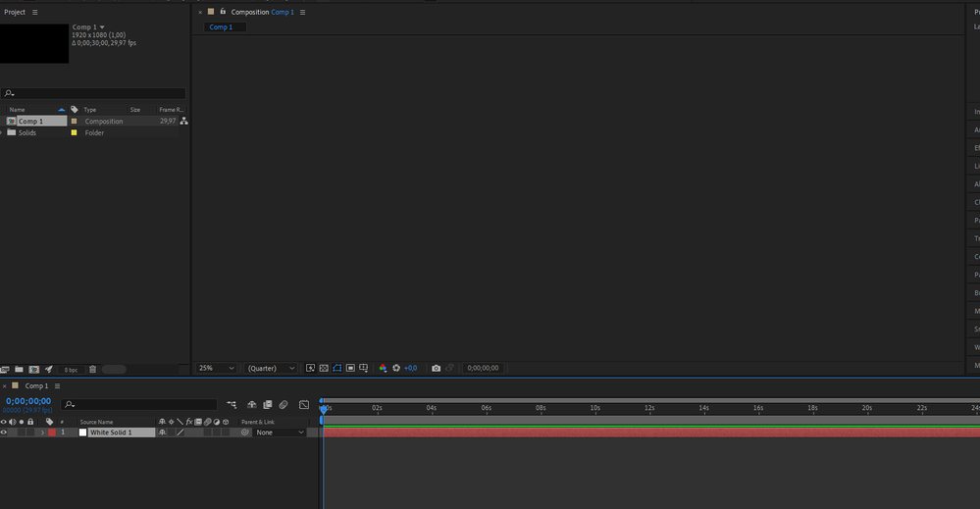Take a snapshot with the camera icon

437,368
